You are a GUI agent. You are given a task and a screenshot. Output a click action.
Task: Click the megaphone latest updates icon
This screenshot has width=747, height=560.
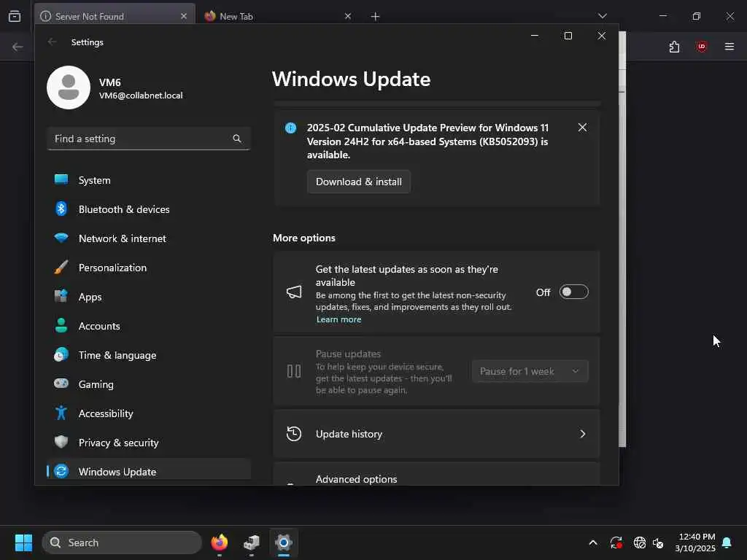point(294,292)
